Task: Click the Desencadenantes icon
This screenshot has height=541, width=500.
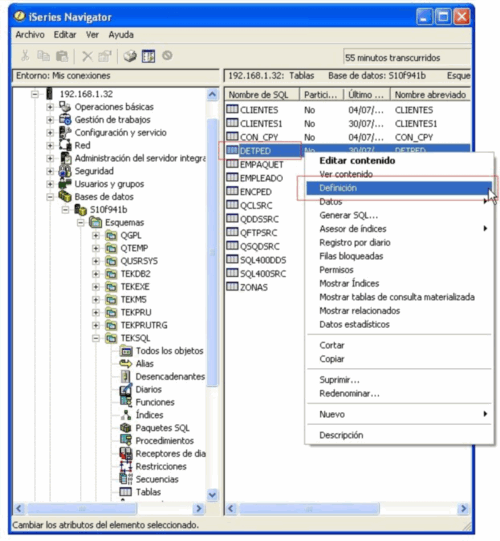Action: 126,376
